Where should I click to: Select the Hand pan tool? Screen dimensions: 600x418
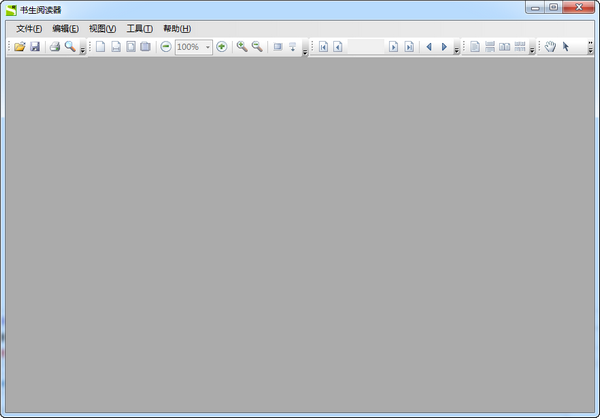(550, 47)
